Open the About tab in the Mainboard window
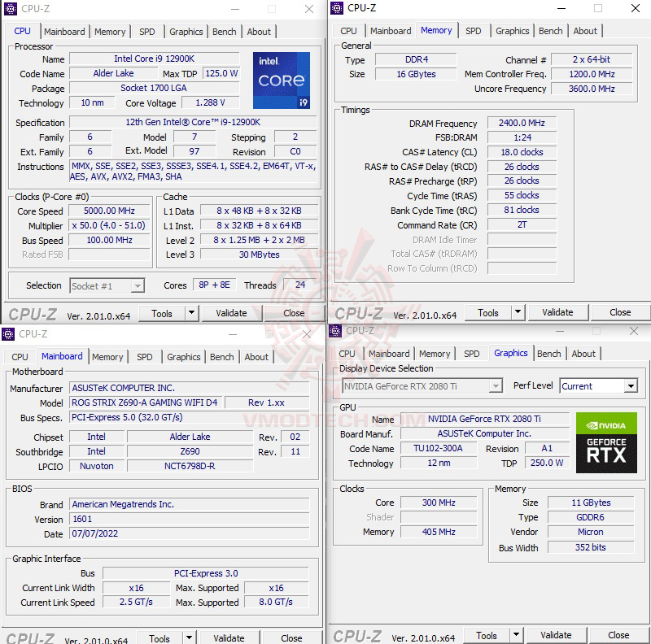651x644 pixels. tap(257, 357)
